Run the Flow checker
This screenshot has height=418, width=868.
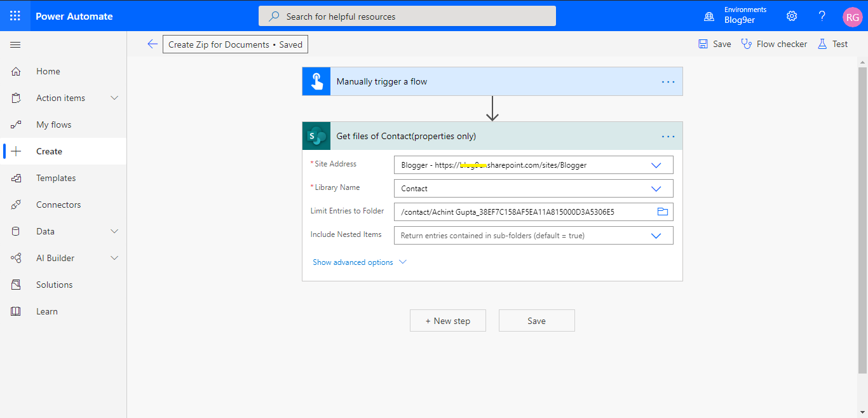[774, 43]
